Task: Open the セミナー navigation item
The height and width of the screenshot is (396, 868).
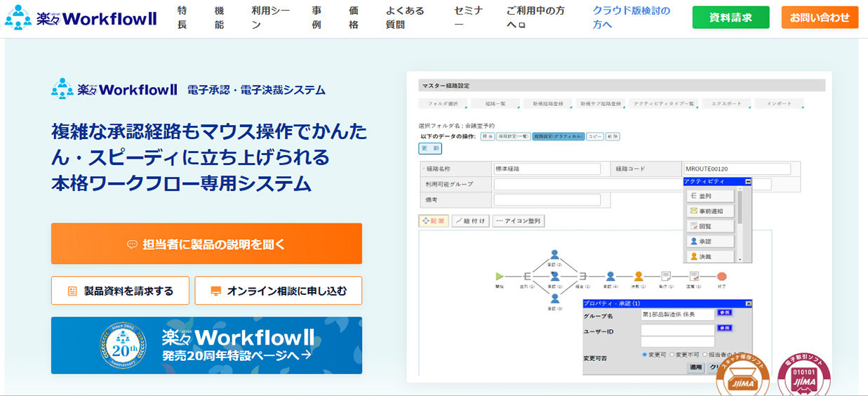Action: click(x=467, y=18)
